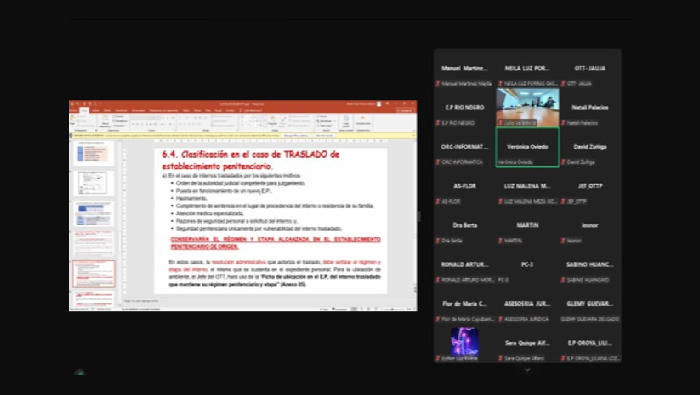This screenshot has height=395, width=700.
Task: Click the green shield icon at bottom left
Action: click(x=80, y=373)
